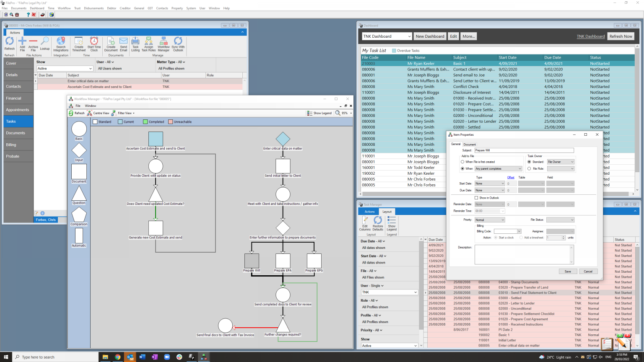Viewport: 644px width, 362px height.
Task: Click the Archive File icon
Action: coord(33,44)
